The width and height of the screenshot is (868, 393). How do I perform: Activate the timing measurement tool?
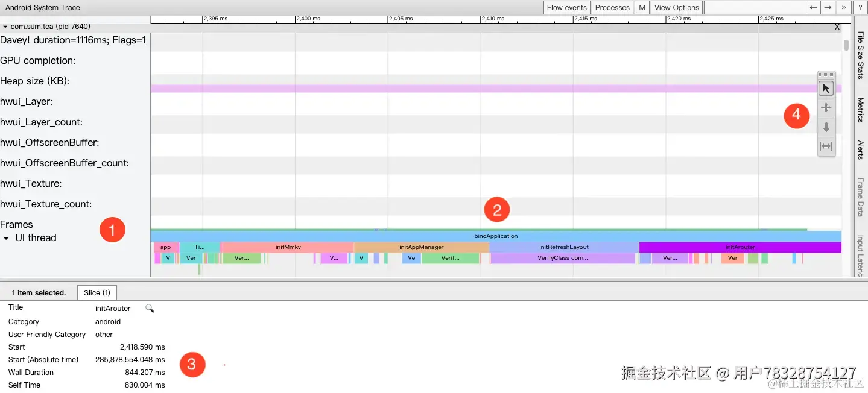click(x=826, y=146)
